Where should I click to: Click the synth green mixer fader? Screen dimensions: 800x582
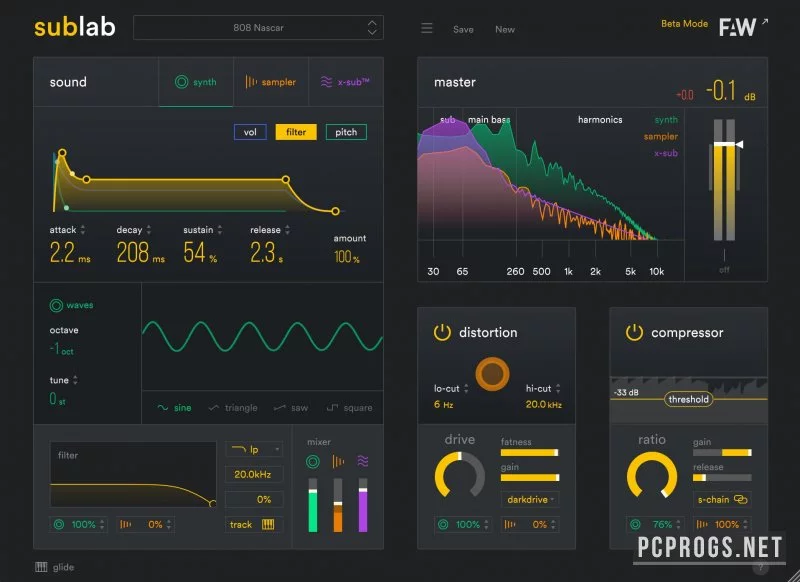(x=313, y=505)
